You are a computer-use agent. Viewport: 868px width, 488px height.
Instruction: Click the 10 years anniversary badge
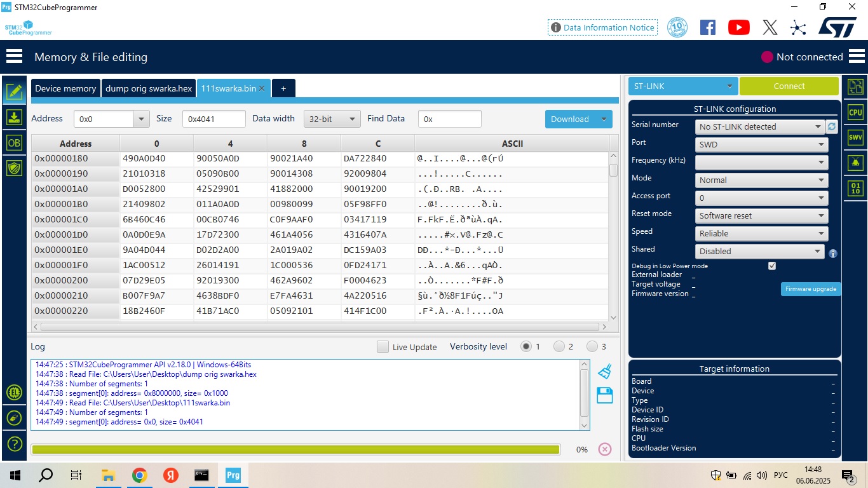pyautogui.click(x=677, y=27)
